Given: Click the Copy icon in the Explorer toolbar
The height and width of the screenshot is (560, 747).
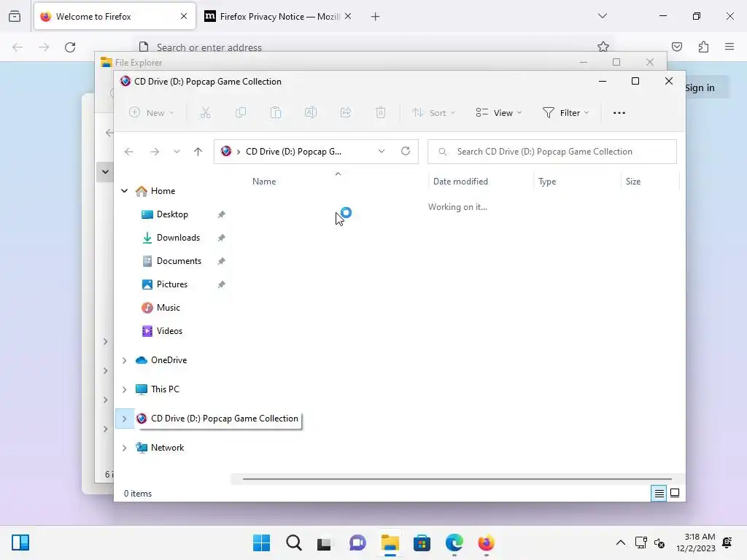Looking at the screenshot, I should coord(241,113).
